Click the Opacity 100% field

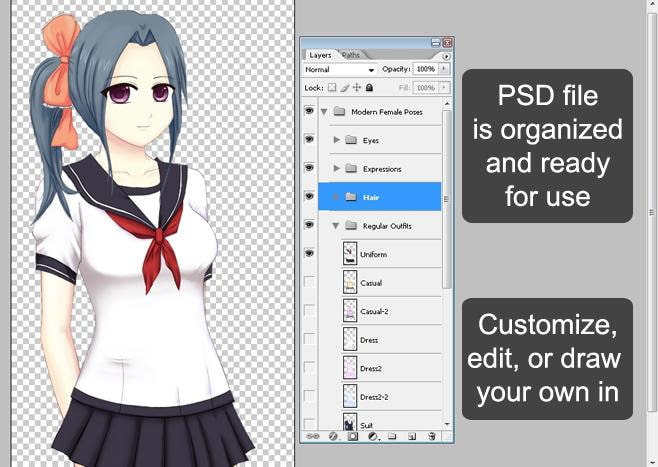coord(426,69)
